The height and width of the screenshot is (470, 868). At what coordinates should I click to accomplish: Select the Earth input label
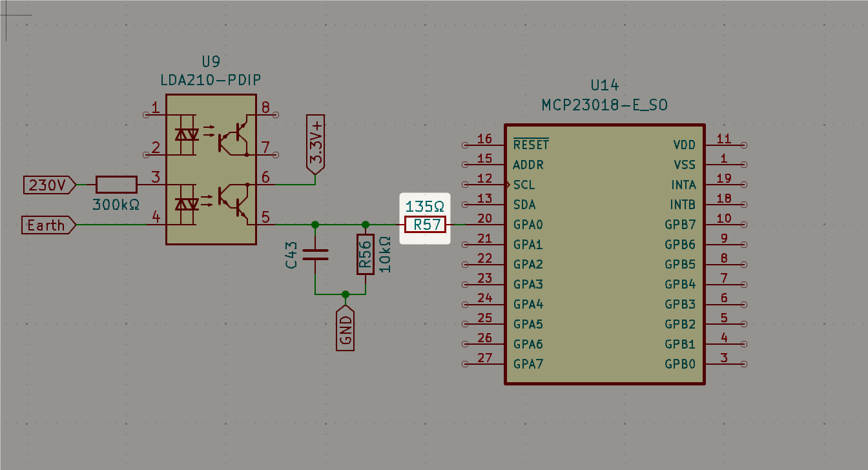coord(49,225)
